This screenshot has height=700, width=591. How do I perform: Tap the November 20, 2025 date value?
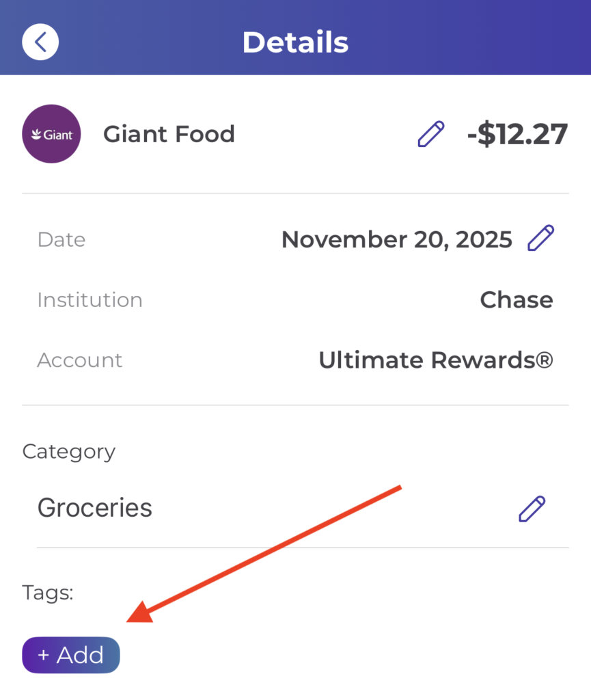[x=396, y=239]
